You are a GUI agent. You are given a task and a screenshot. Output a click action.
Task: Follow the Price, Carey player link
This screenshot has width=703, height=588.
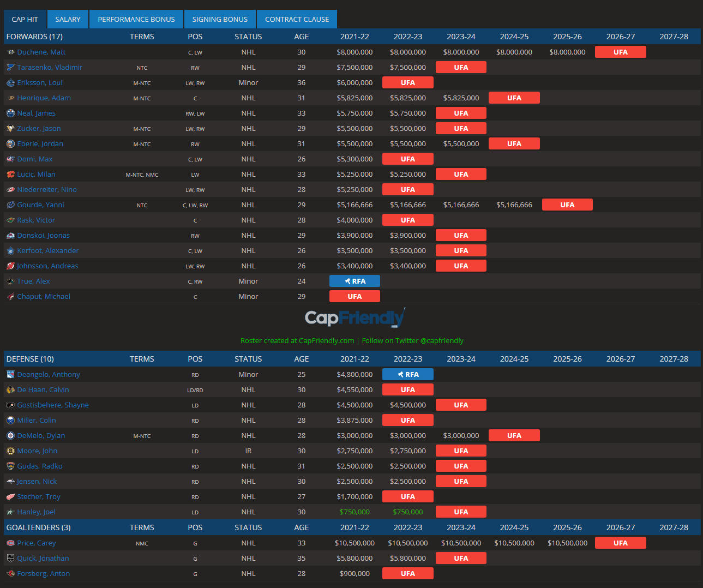(37, 543)
